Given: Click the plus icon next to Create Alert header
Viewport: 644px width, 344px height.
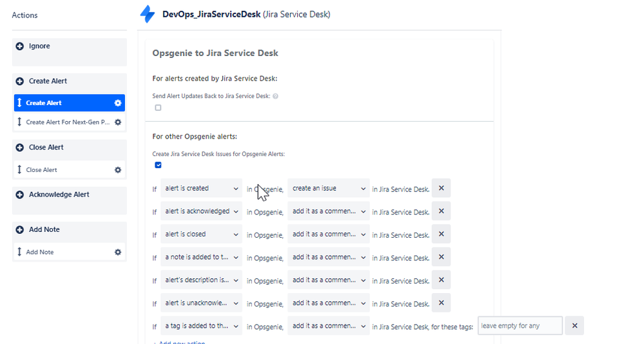Looking at the screenshot, I should (20, 81).
